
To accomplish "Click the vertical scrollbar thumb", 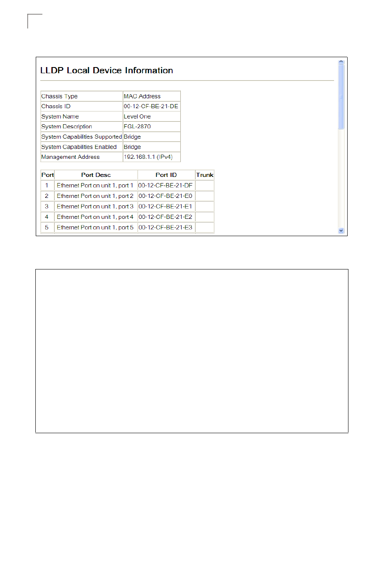I will [x=341, y=97].
